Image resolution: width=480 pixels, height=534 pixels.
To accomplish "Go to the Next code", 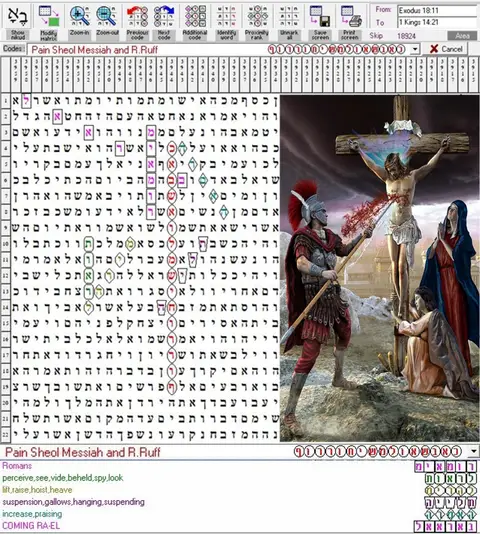I will tap(164, 21).
